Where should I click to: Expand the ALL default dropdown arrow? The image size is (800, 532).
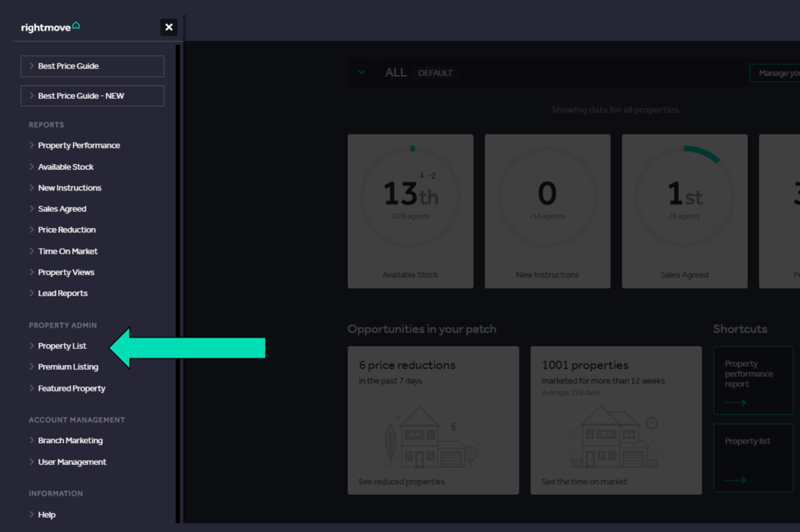(x=361, y=73)
